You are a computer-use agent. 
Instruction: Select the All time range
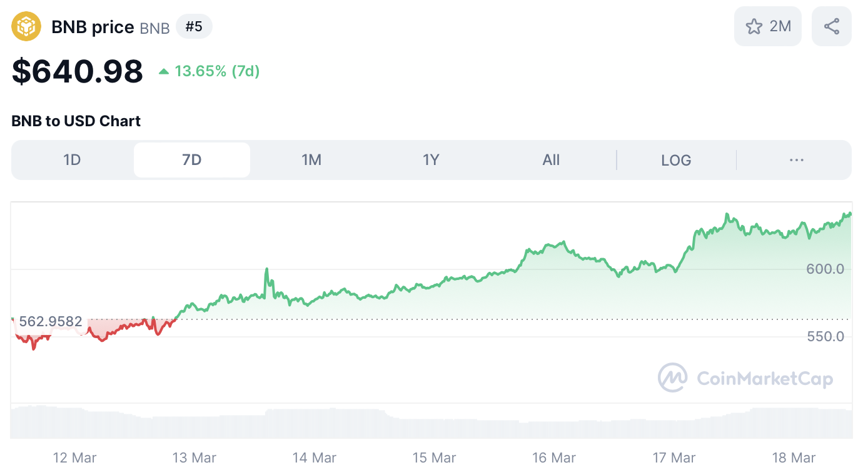pos(551,160)
